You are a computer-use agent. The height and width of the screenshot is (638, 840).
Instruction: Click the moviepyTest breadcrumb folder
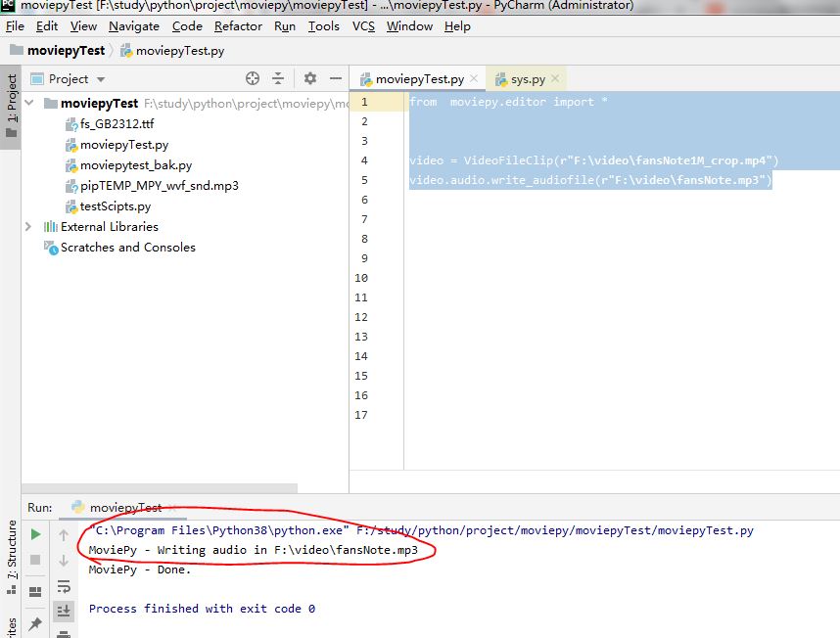point(58,50)
